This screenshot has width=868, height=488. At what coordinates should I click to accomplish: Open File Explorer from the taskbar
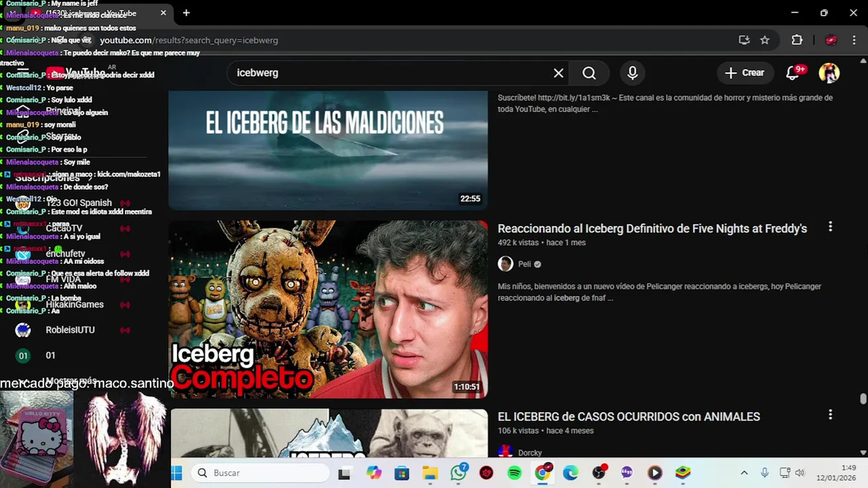click(x=430, y=473)
